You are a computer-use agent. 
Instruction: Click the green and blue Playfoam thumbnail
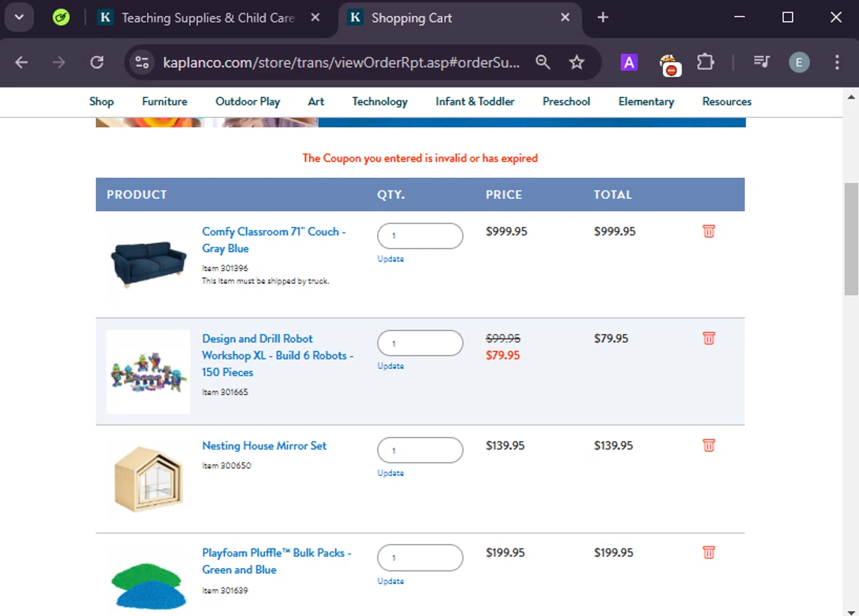[148, 586]
